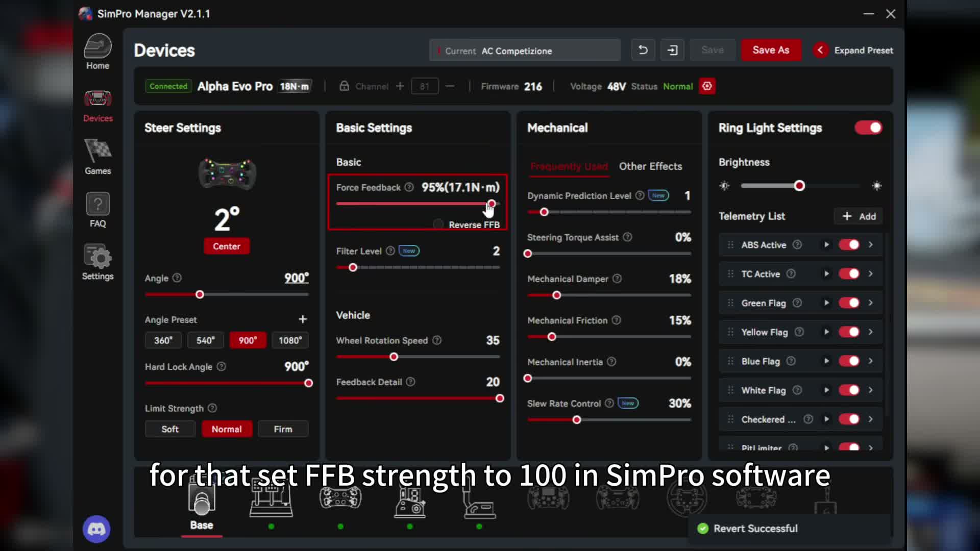980x551 pixels.
Task: Click the import preset icon
Action: (x=672, y=50)
